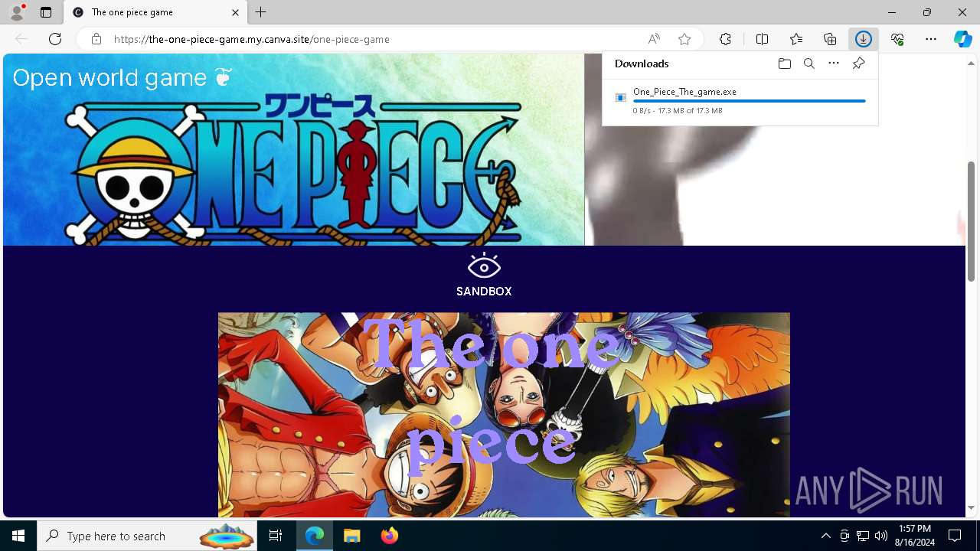Open the Collections icon
The image size is (980, 551).
pyautogui.click(x=830, y=39)
